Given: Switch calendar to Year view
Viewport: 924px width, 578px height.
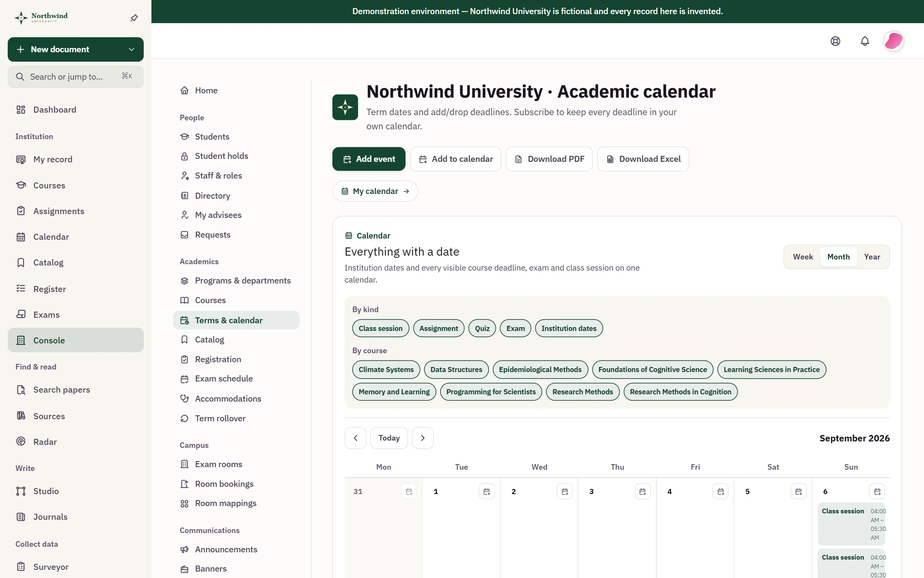Looking at the screenshot, I should (x=872, y=257).
